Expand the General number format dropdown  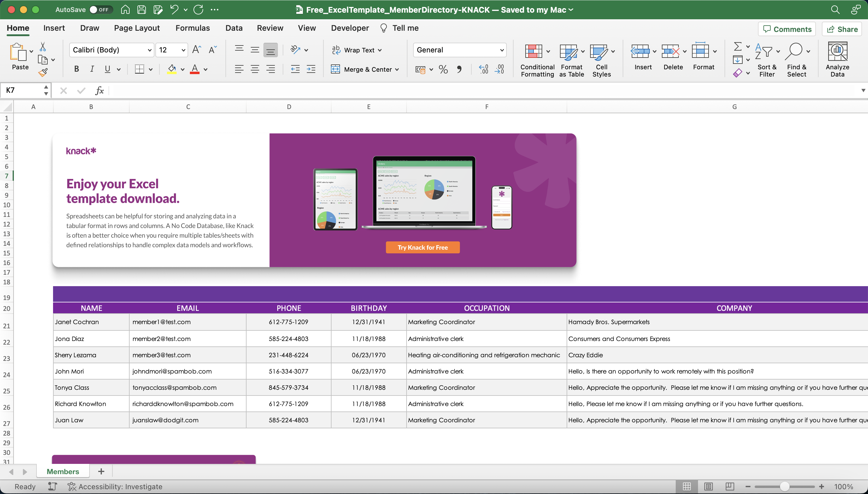point(502,50)
